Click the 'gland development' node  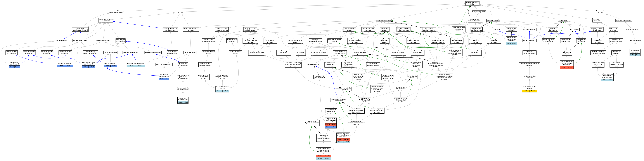pos(110,52)
